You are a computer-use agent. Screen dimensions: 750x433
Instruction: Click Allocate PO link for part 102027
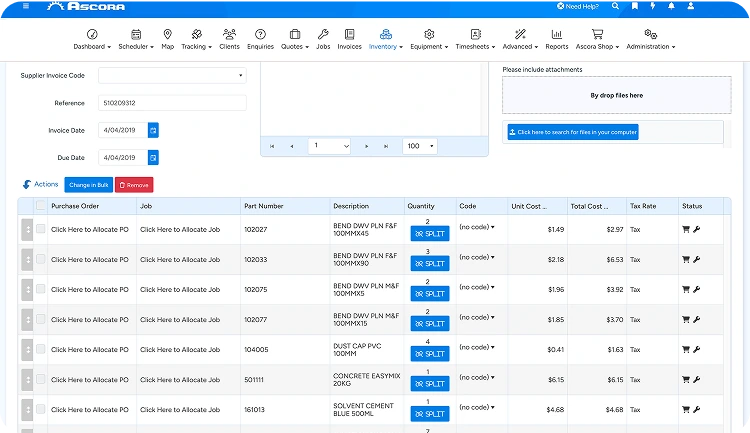(90, 230)
